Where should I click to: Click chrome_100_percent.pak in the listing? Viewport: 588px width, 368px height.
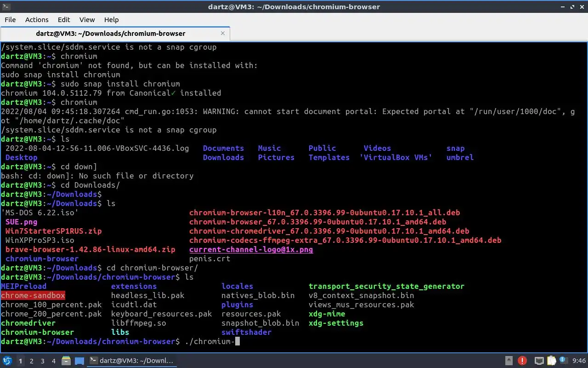[x=51, y=305]
